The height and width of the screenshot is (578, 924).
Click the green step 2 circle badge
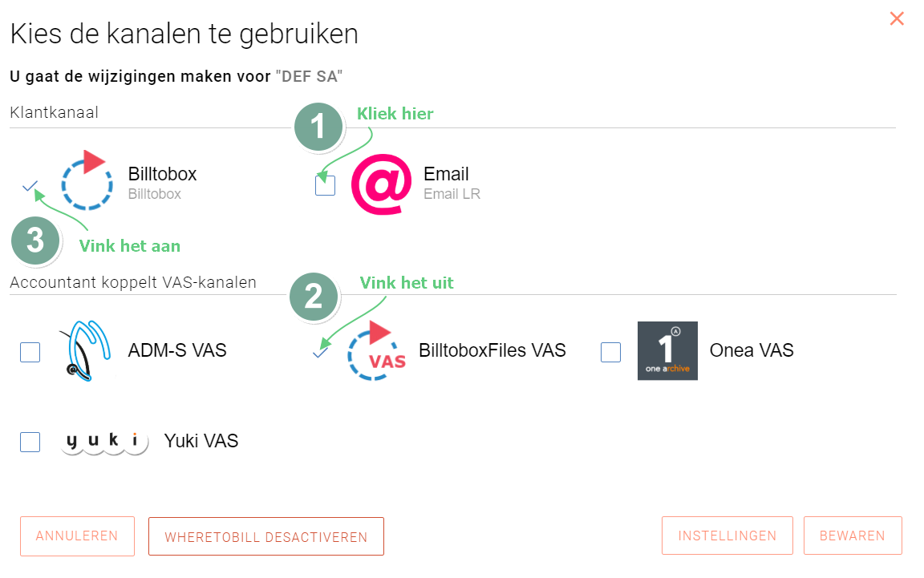click(314, 297)
